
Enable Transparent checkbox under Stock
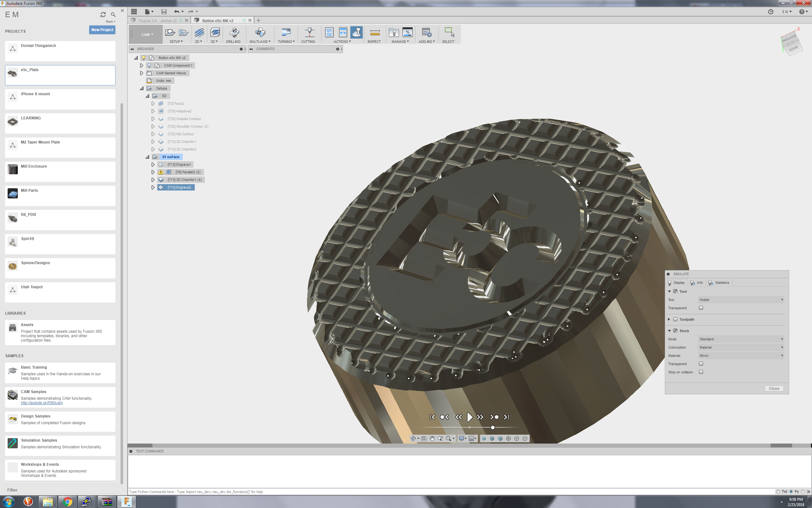[701, 364]
